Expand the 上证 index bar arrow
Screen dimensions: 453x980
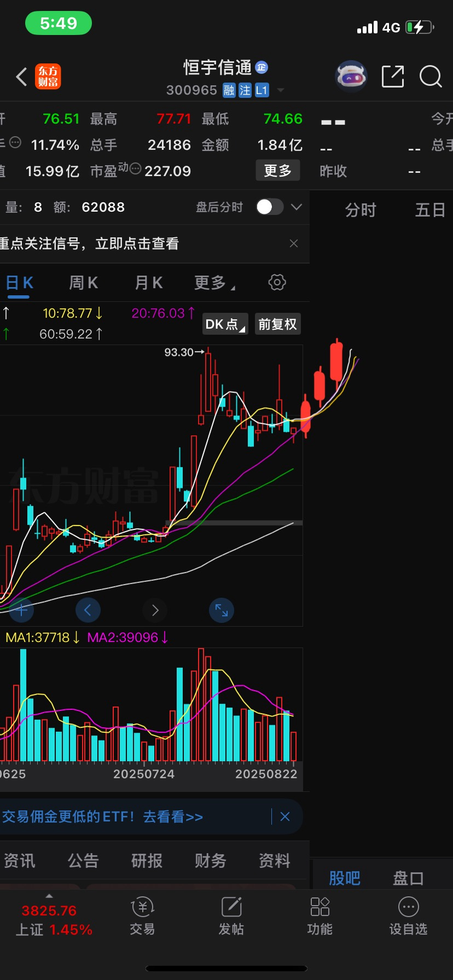[x=49, y=896]
